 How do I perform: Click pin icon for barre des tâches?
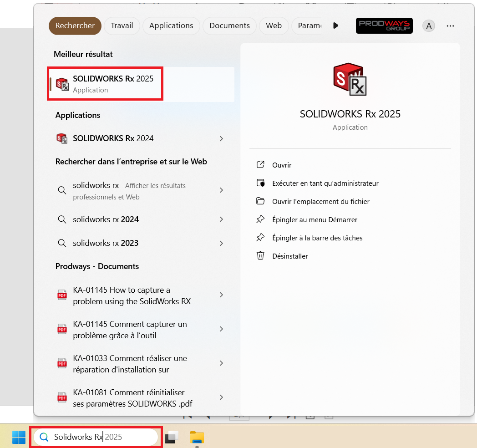(x=260, y=237)
